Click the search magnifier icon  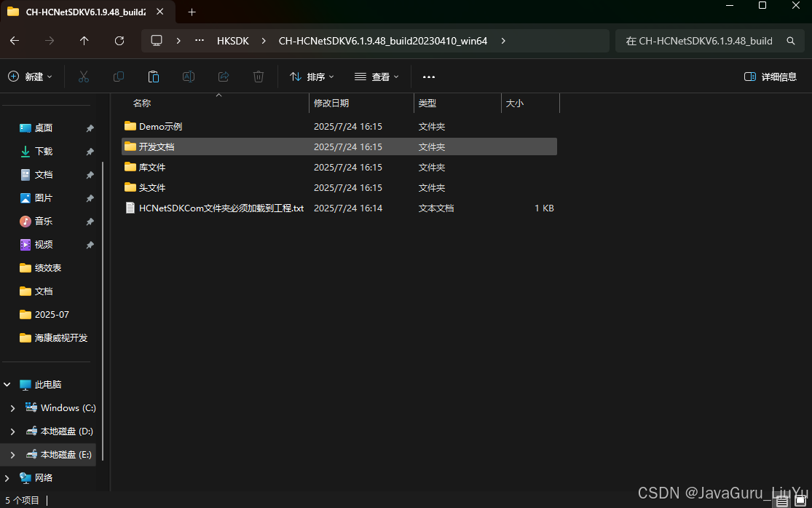791,40
